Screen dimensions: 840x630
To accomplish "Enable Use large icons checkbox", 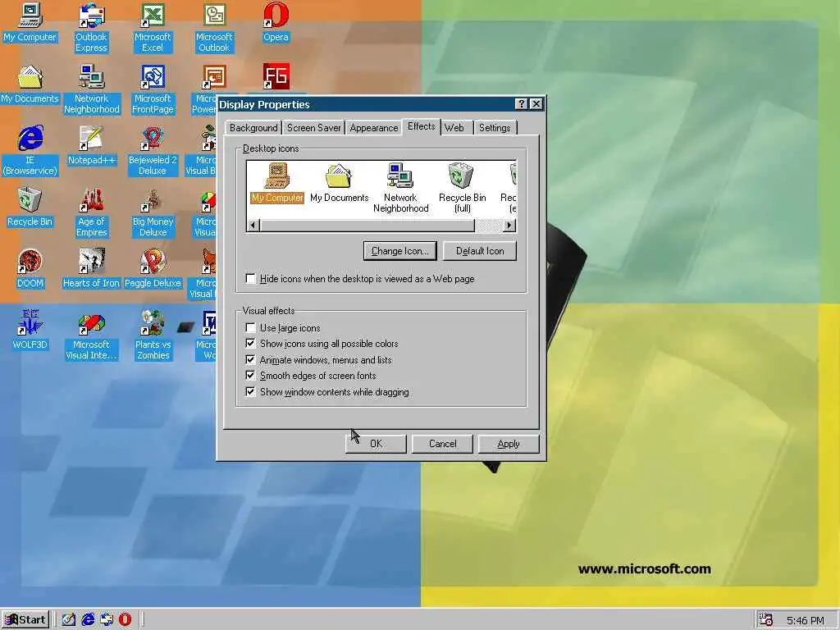I will [251, 328].
